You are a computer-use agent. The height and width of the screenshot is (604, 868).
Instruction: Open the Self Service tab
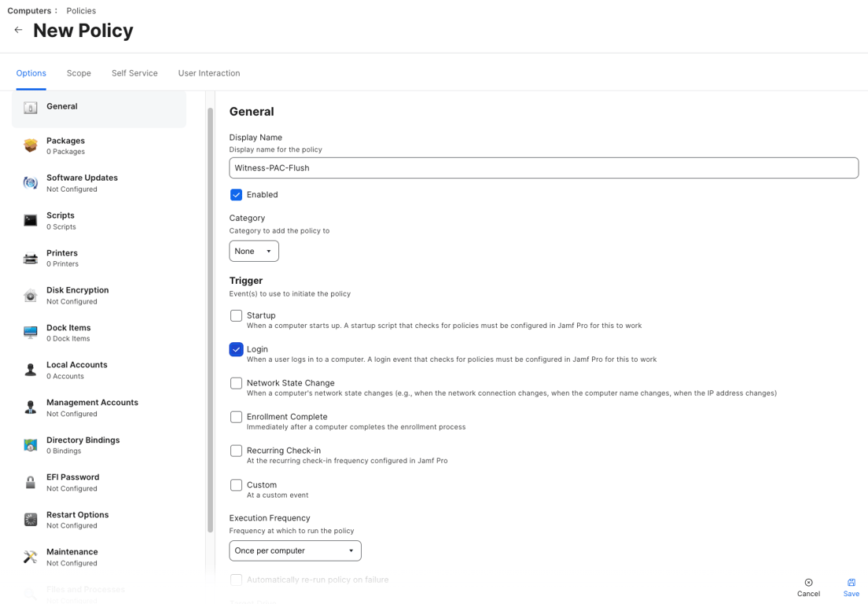pos(134,73)
